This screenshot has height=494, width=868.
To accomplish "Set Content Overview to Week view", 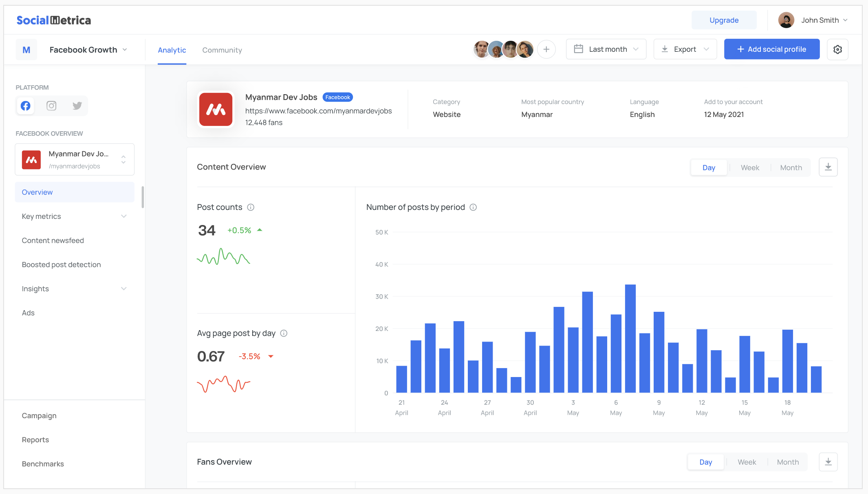I will (750, 168).
